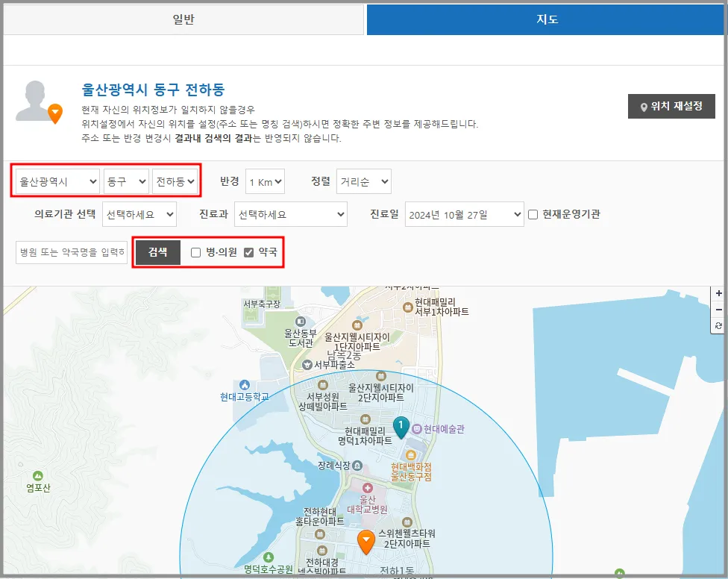Click the 울산광역시 동구 전하동 heading
Screen dimensions: 728x579
[x=153, y=90]
